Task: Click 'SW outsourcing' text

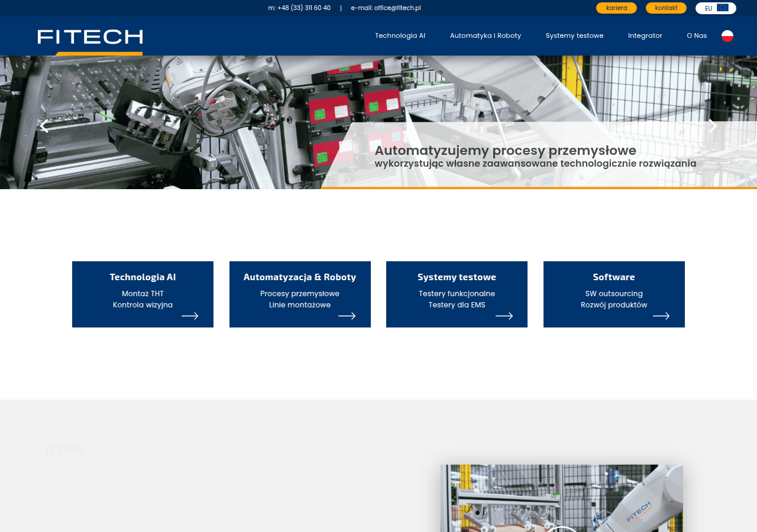Action: click(614, 293)
